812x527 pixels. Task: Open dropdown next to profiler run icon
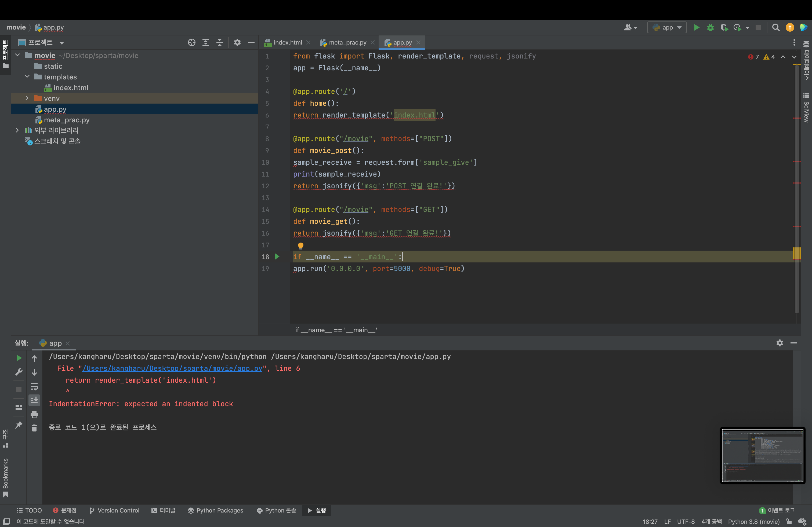[748, 28]
